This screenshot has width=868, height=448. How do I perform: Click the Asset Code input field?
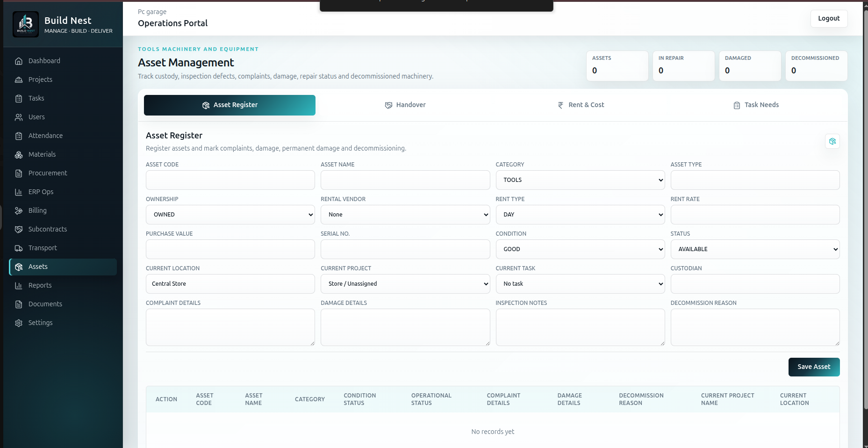230,180
